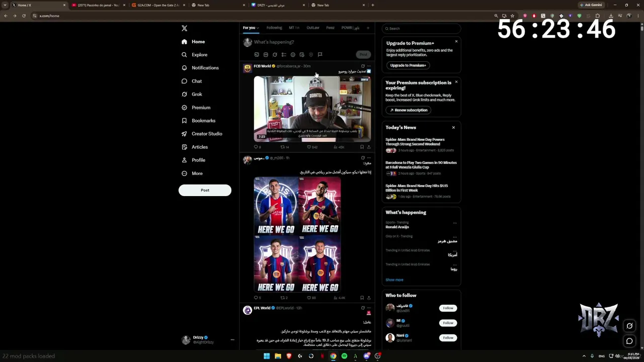This screenshot has height=362, width=644.
Task: Switch to the G2A.COM browser tab
Action: 158,5
